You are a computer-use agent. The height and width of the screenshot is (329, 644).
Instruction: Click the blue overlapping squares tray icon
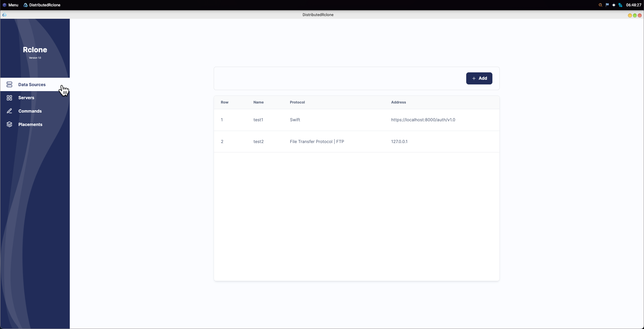click(620, 5)
